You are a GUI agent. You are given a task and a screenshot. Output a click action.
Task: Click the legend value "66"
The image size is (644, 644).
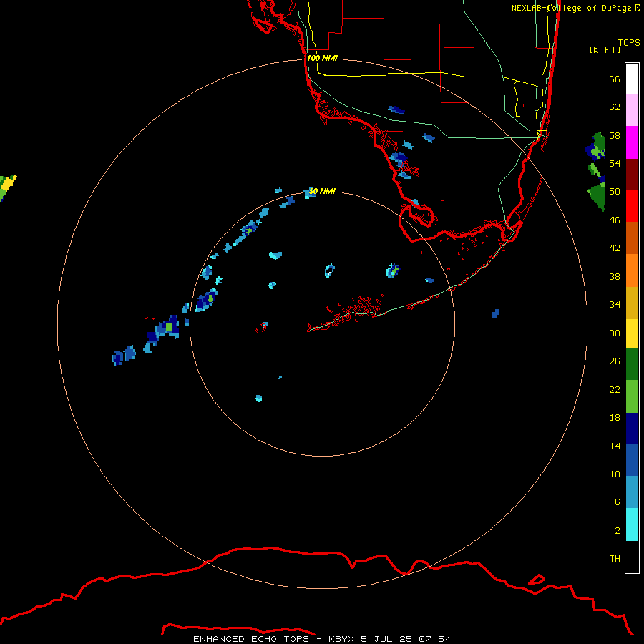coord(615,79)
